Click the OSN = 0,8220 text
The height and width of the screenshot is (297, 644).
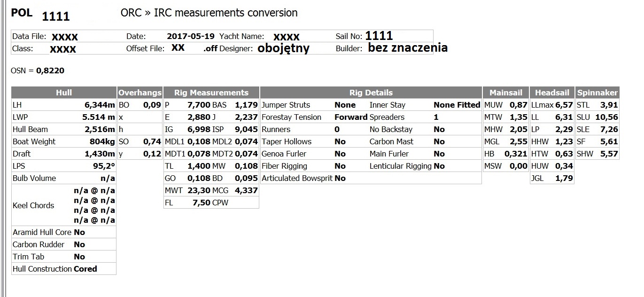[x=38, y=70]
